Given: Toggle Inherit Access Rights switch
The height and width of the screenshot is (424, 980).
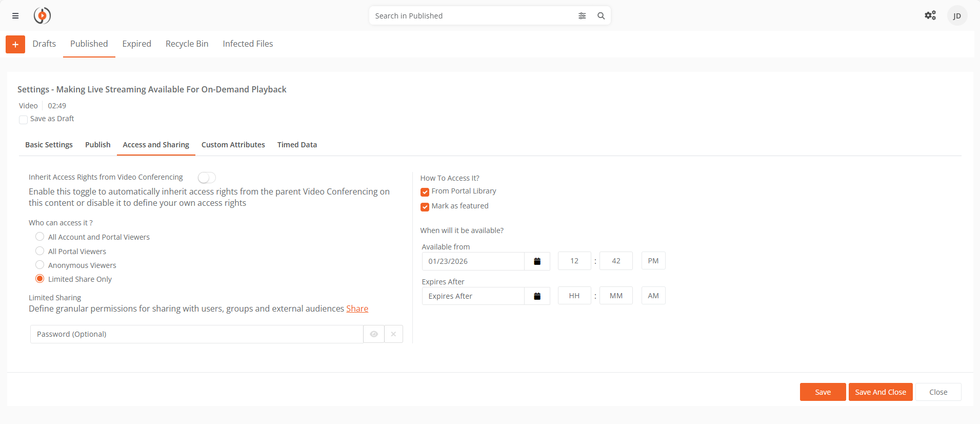Looking at the screenshot, I should point(207,178).
